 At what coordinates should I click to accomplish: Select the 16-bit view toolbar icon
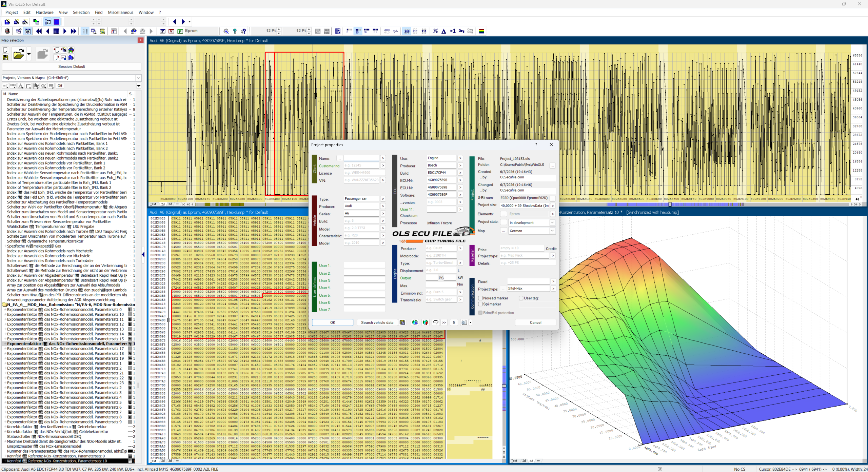click(x=358, y=31)
